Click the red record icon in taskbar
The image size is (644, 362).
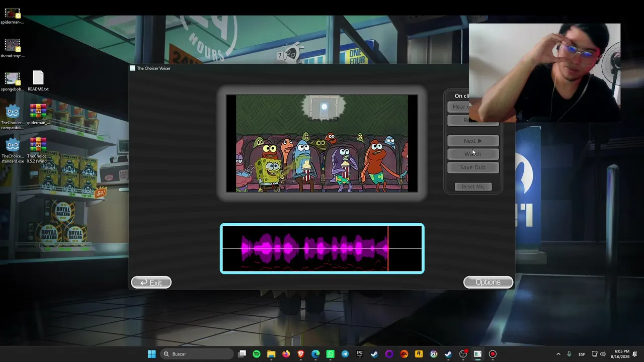pyautogui.click(x=493, y=354)
